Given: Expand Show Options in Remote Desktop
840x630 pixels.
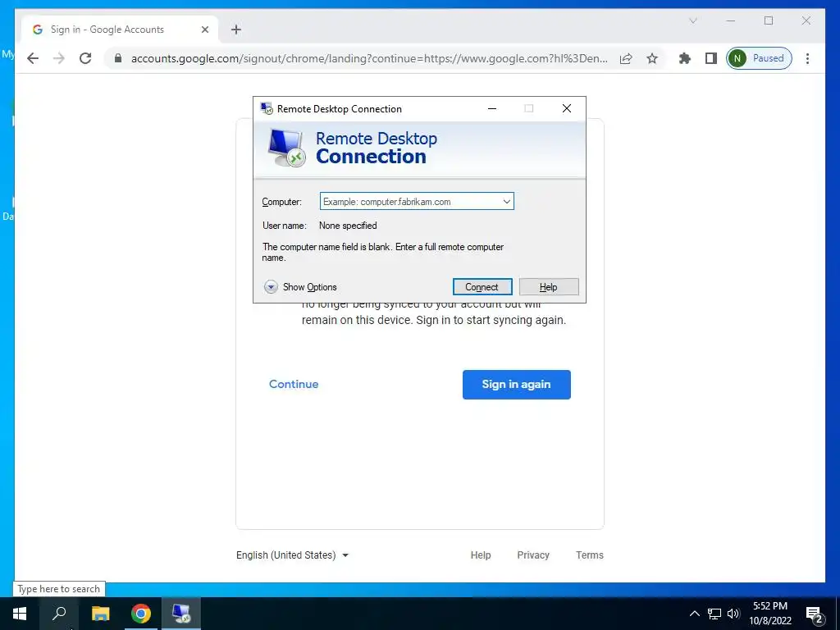Looking at the screenshot, I should [300, 287].
